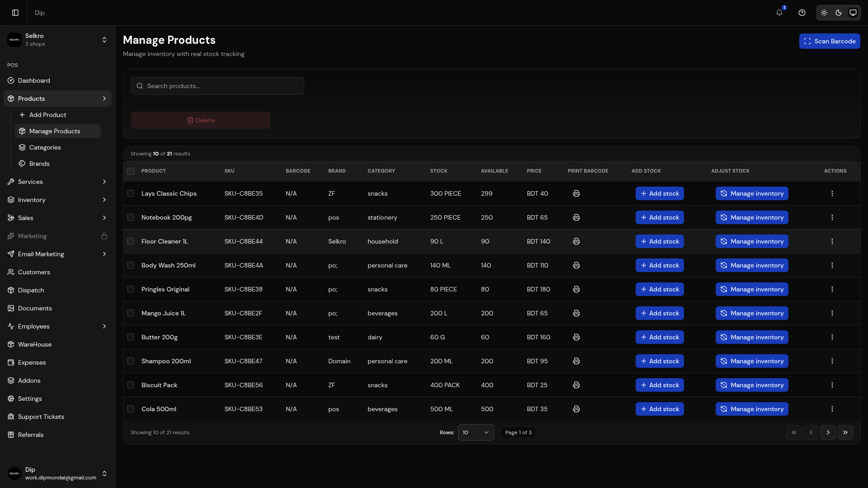The width and height of the screenshot is (868, 488).
Task: Open actions menu for Butter 200g
Action: pos(832,337)
